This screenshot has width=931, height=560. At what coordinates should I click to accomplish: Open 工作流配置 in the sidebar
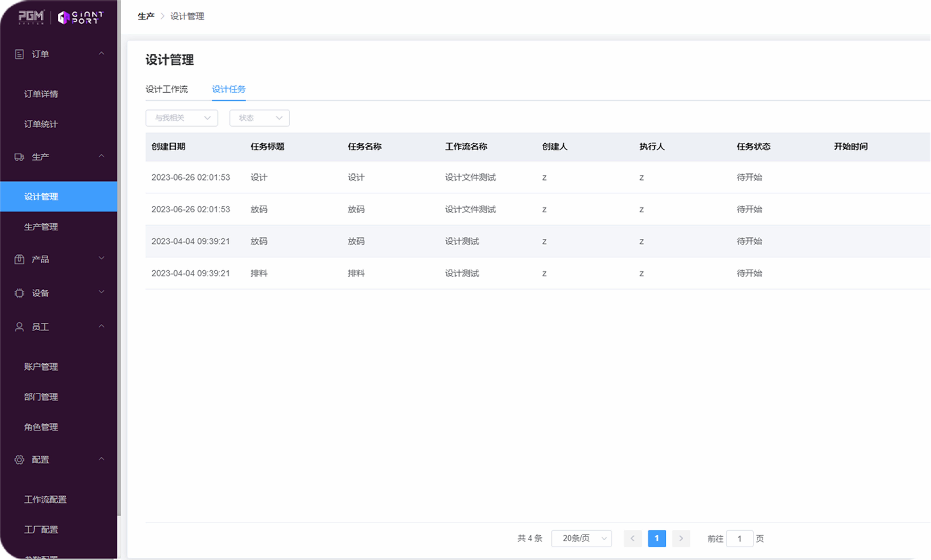point(45,500)
